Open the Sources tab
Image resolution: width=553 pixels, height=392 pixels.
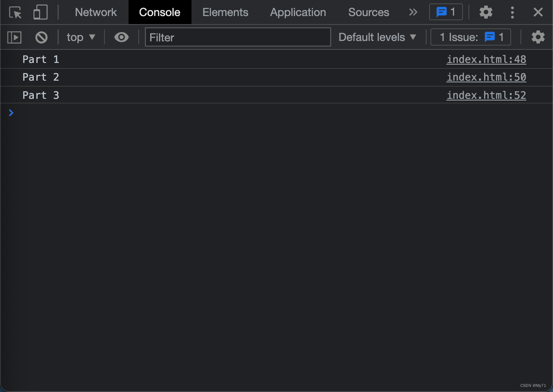point(368,12)
